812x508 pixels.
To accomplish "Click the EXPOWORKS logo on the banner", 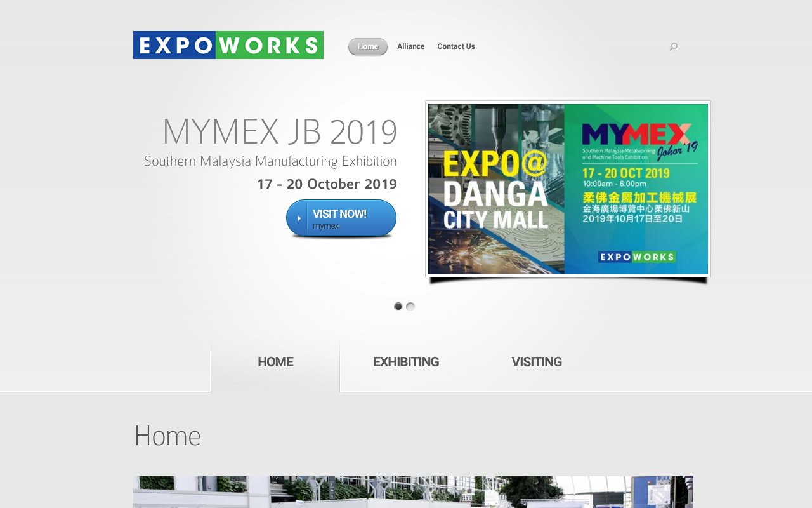I will point(635,256).
